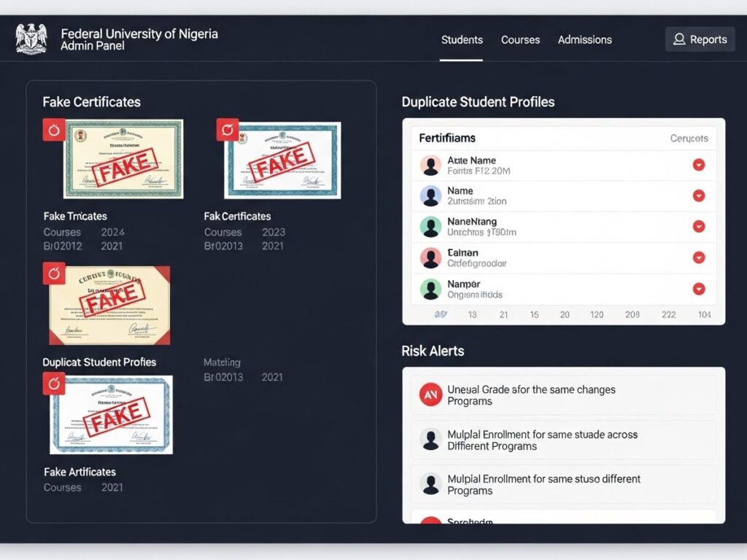Select the red flag icon on Fake Tmcates certificate

[52, 129]
